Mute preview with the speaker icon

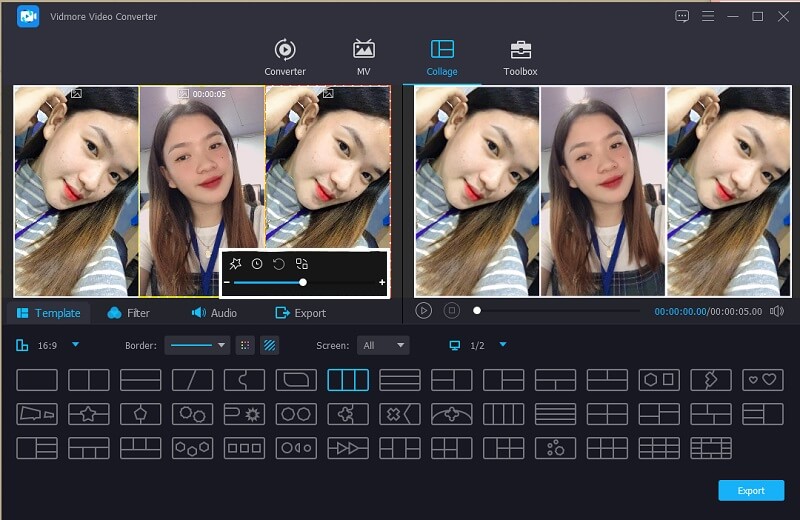[776, 311]
